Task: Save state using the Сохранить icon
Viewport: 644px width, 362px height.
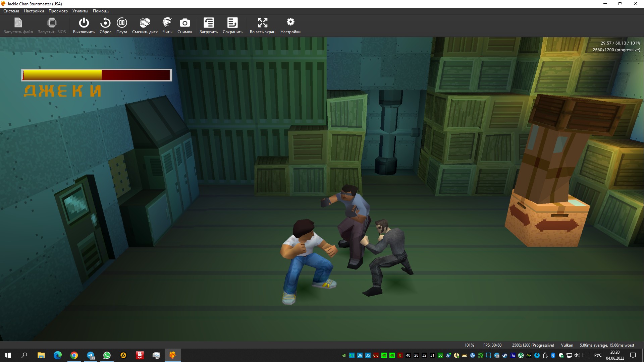Action: (x=232, y=26)
